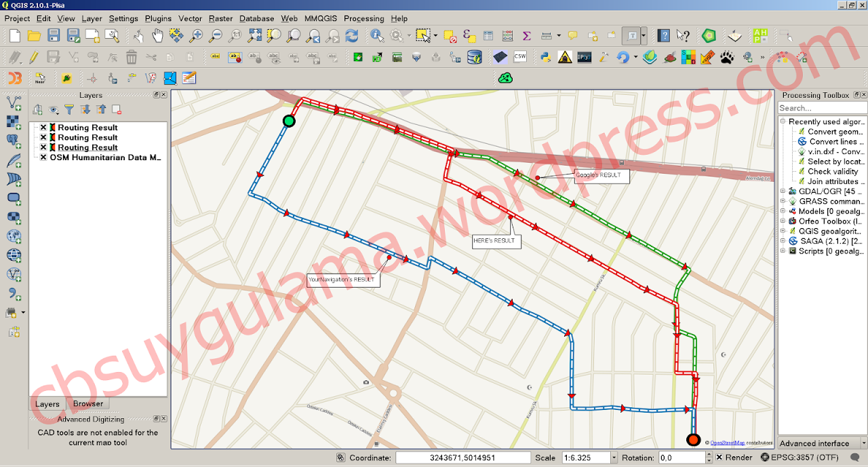Activate the Zoom In magnifier tool
This screenshot has width=868, height=467.
[x=196, y=35]
